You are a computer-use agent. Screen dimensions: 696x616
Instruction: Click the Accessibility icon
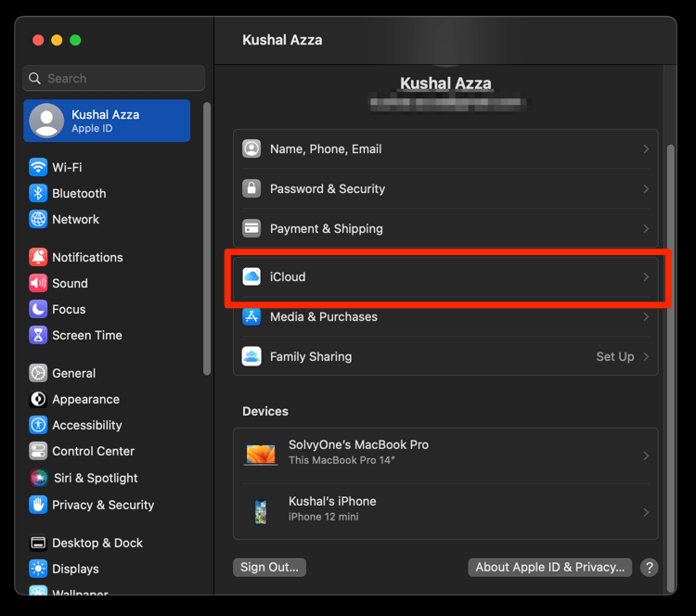click(x=38, y=425)
